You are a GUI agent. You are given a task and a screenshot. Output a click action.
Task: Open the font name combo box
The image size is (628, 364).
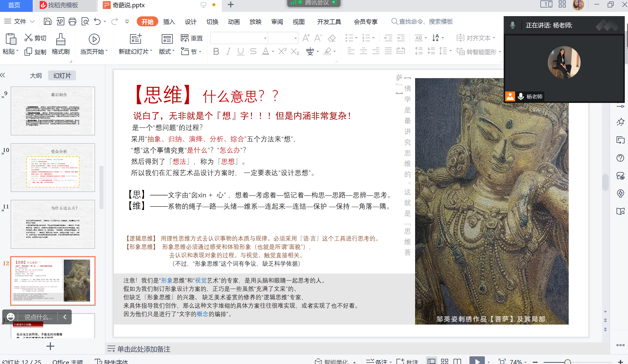(239, 38)
